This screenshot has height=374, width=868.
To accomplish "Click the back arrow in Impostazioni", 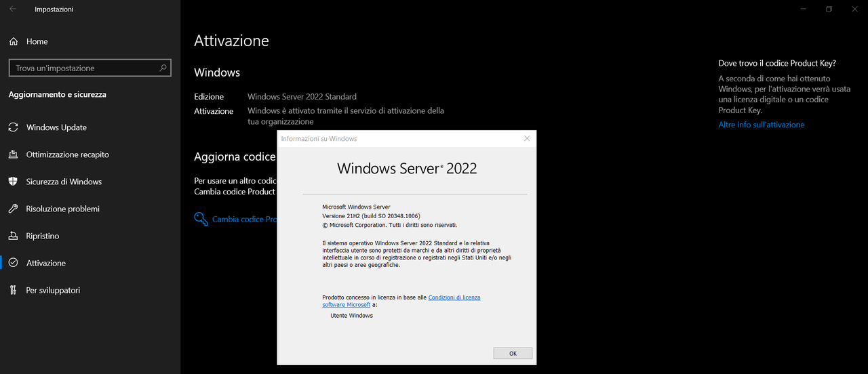I will click(x=13, y=9).
